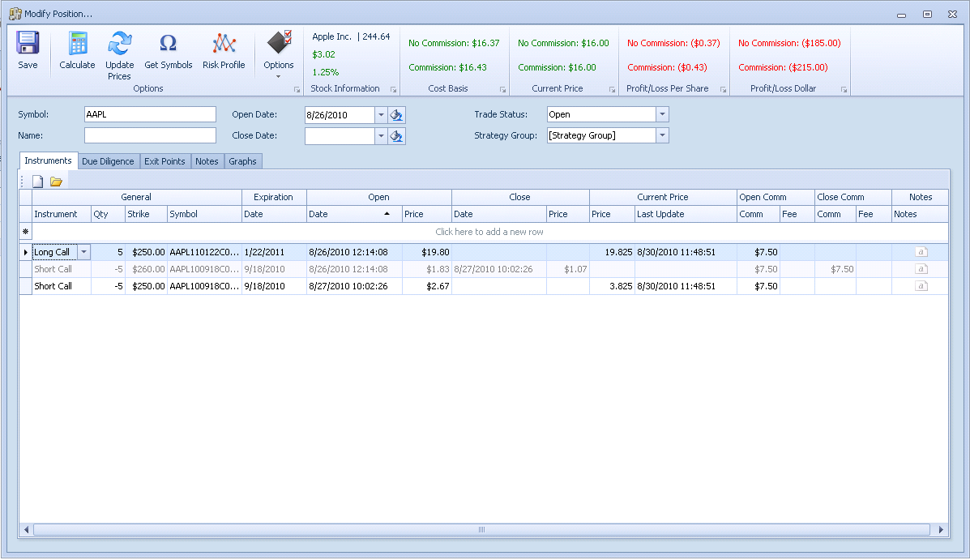Open Options group dialog launcher
Viewport: 970px width, 560px height.
coord(297,90)
